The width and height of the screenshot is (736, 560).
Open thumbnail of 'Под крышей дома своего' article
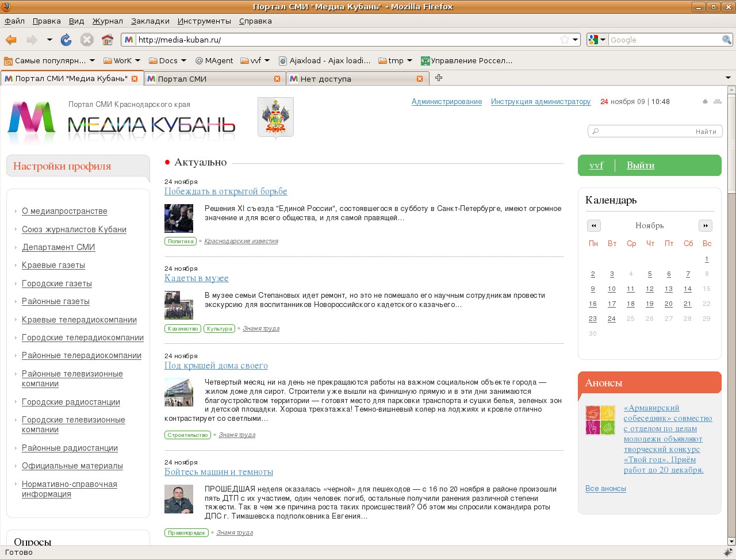pyautogui.click(x=179, y=392)
